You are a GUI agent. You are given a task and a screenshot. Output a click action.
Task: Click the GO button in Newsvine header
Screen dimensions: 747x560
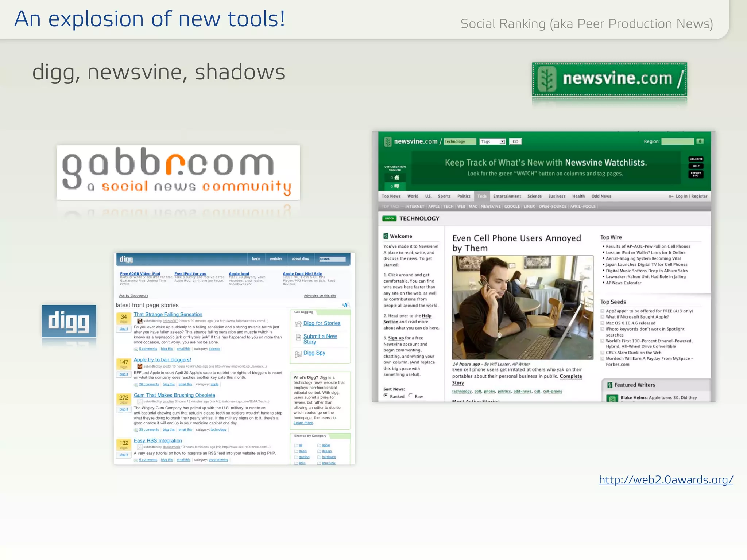[x=515, y=141]
